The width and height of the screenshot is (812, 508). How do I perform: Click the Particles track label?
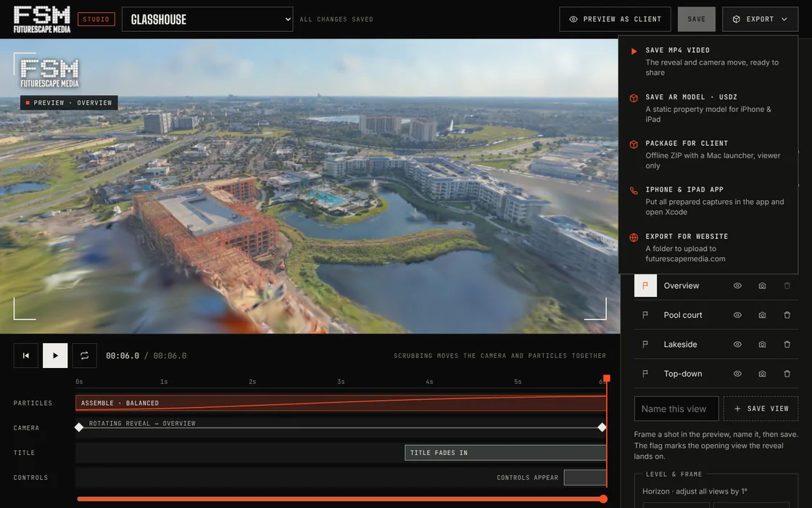33,403
